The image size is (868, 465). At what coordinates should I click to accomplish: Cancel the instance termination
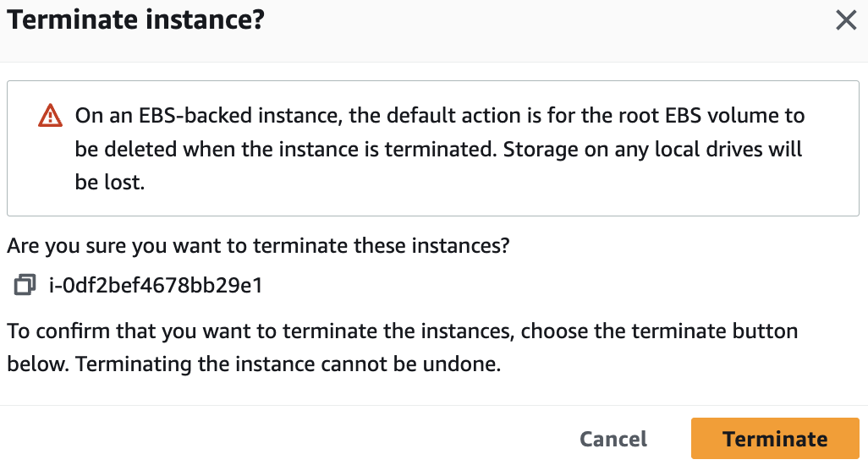tap(613, 439)
